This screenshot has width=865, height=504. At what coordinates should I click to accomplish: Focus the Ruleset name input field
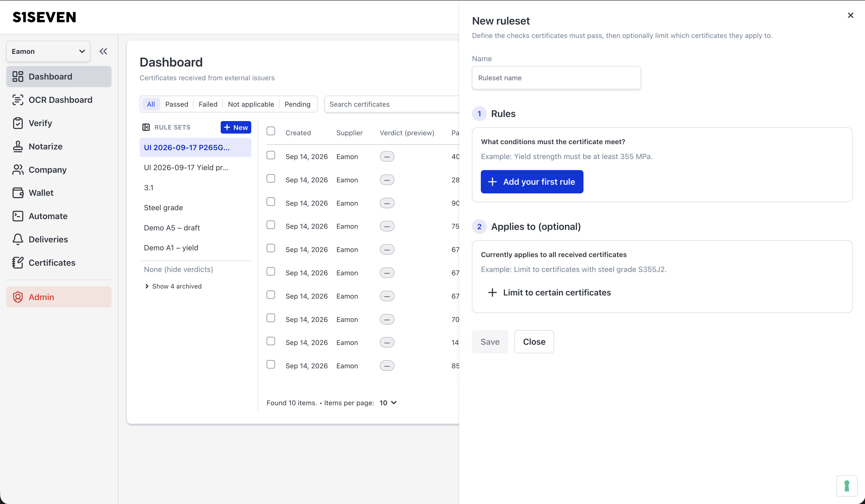point(556,78)
